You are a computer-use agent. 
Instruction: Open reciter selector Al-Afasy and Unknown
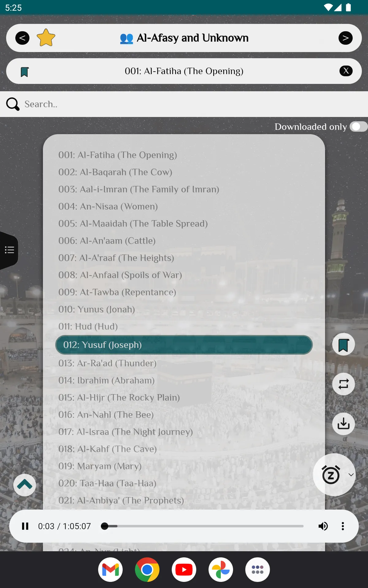[184, 38]
